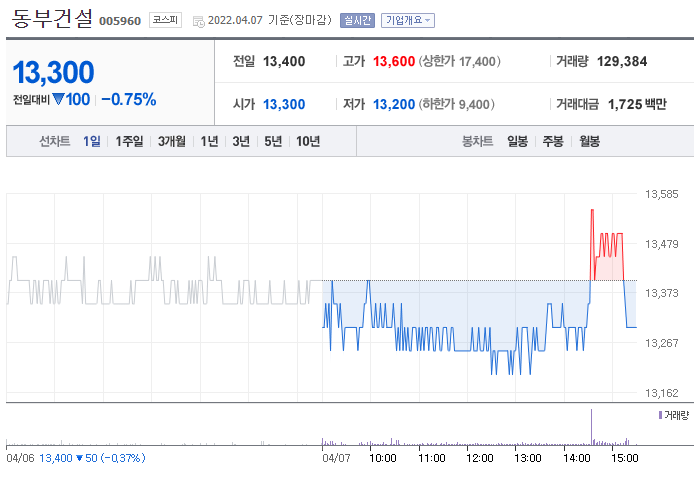Open the 기업개요 dropdown
Viewport: 694px width, 477px height.
408,20
